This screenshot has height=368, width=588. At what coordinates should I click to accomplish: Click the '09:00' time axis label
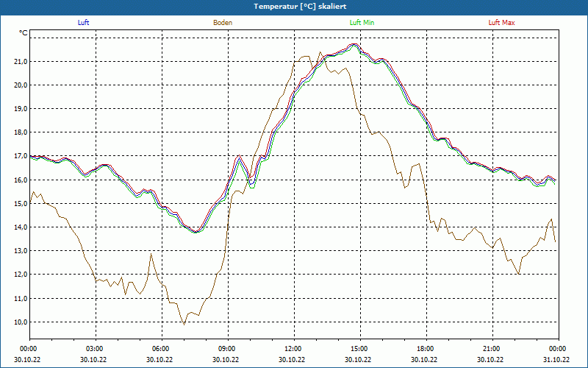[x=226, y=349]
